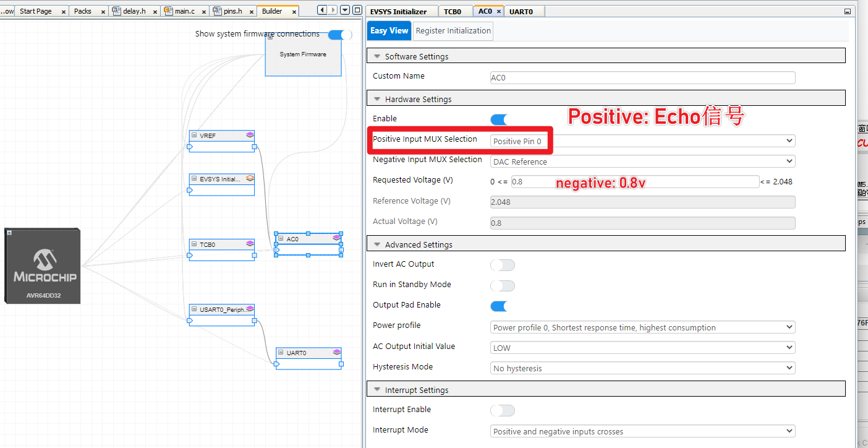Click the VREF node output port
Screen dimensions: 868x448
coord(254,147)
